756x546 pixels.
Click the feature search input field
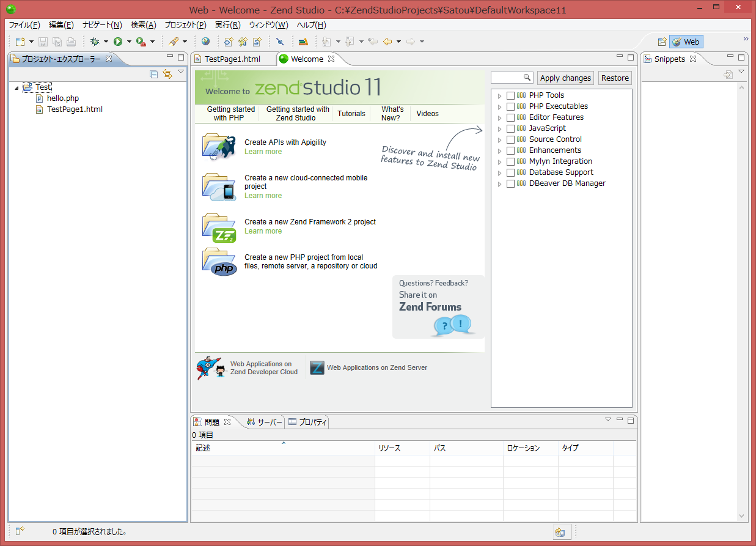pos(507,78)
